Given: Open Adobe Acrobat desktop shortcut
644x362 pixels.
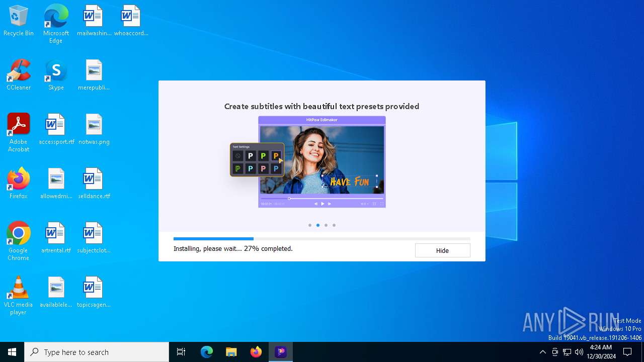Looking at the screenshot, I should (19, 133).
